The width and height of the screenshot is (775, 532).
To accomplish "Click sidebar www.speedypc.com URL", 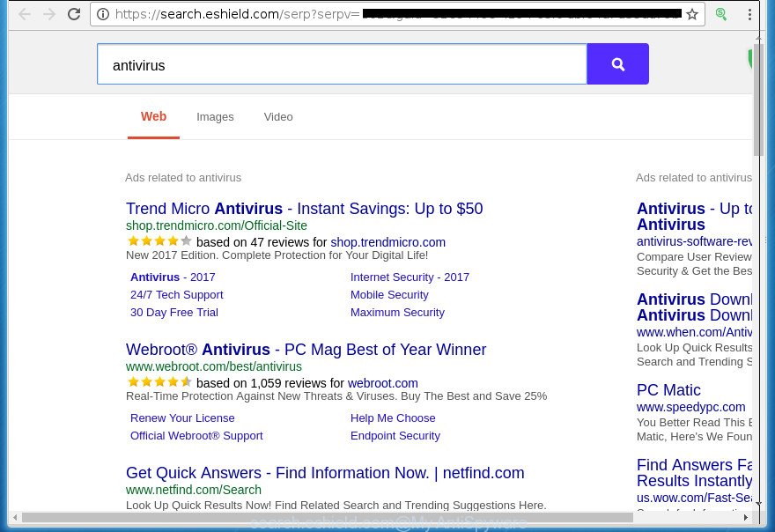I will coord(690,408).
